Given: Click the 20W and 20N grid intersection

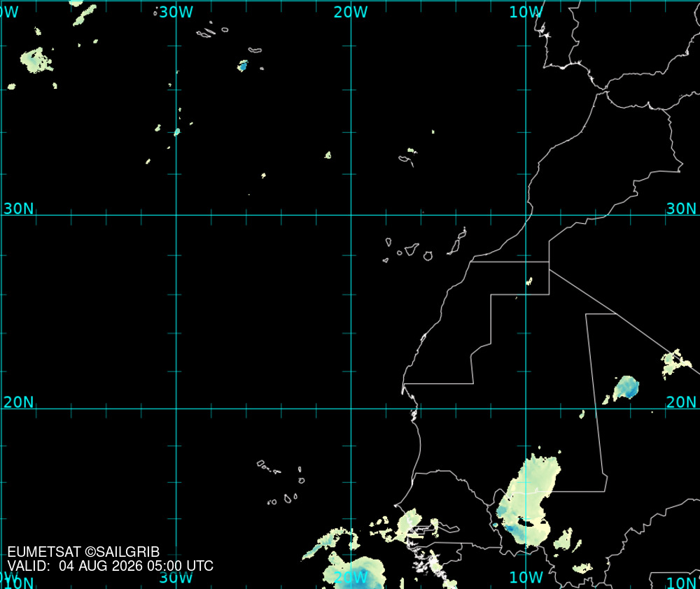Looking at the screenshot, I should [351, 409].
